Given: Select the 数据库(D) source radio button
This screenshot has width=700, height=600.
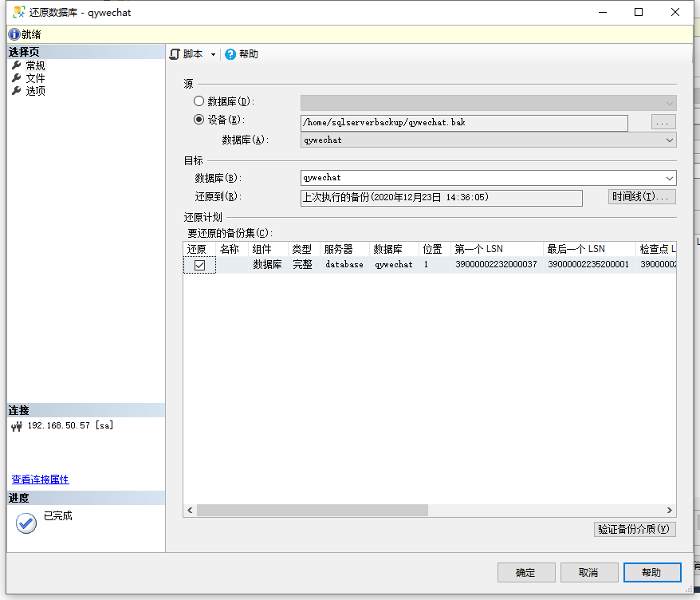Looking at the screenshot, I should [x=199, y=102].
